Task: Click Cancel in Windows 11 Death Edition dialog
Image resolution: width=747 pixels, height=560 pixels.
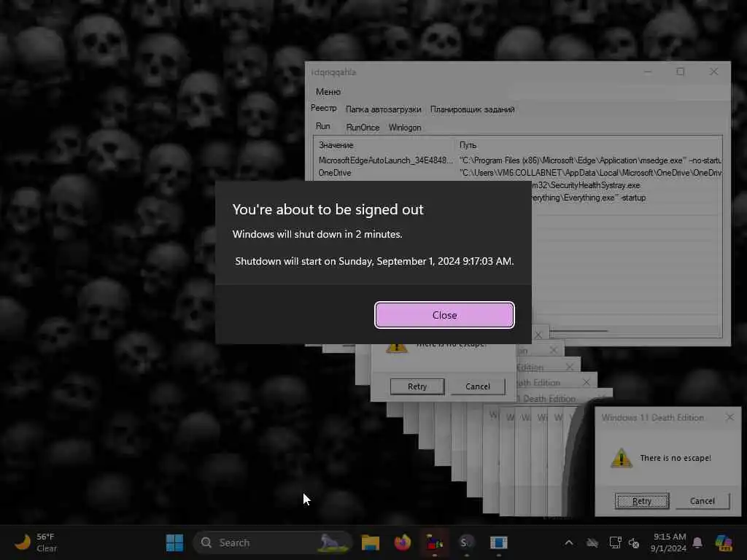Action: [703, 500]
